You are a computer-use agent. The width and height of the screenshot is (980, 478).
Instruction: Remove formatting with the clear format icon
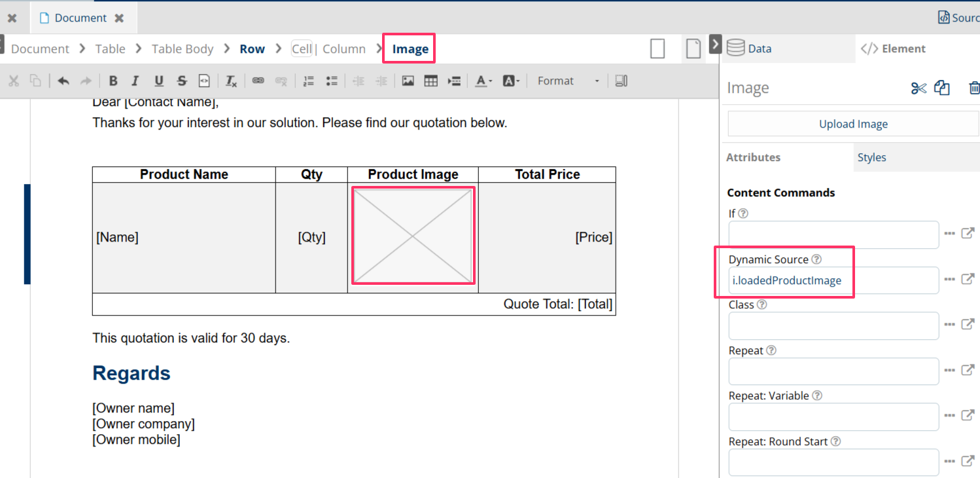[x=231, y=81]
